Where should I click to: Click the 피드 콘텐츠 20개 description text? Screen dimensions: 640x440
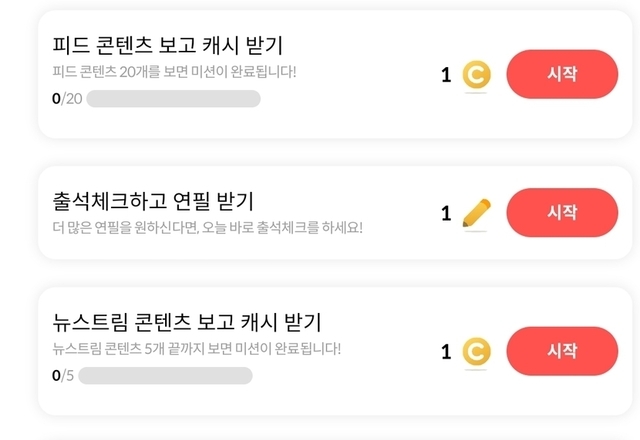click(x=174, y=72)
